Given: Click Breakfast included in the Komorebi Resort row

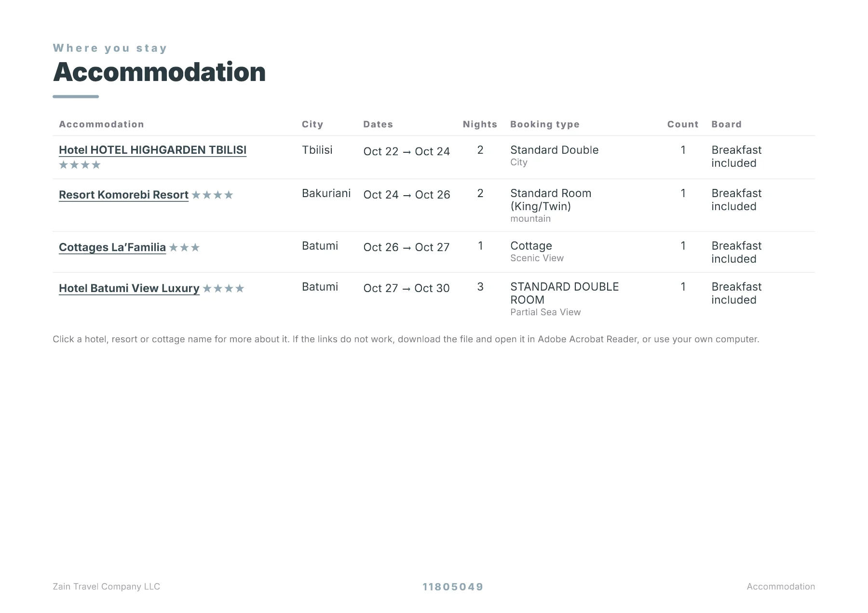Looking at the screenshot, I should (x=736, y=200).
